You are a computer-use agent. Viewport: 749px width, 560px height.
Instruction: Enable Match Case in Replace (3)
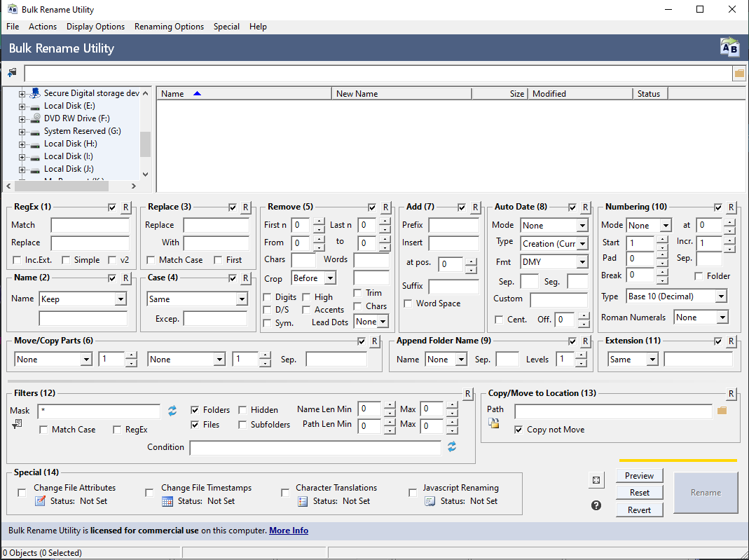tap(151, 261)
